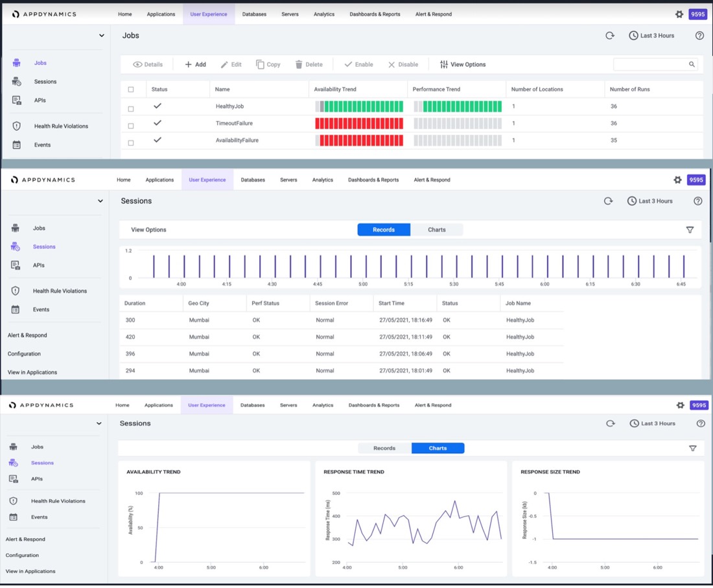Click the filter funnel in Records view
Image resolution: width=713 pixels, height=588 pixels.
tap(690, 229)
